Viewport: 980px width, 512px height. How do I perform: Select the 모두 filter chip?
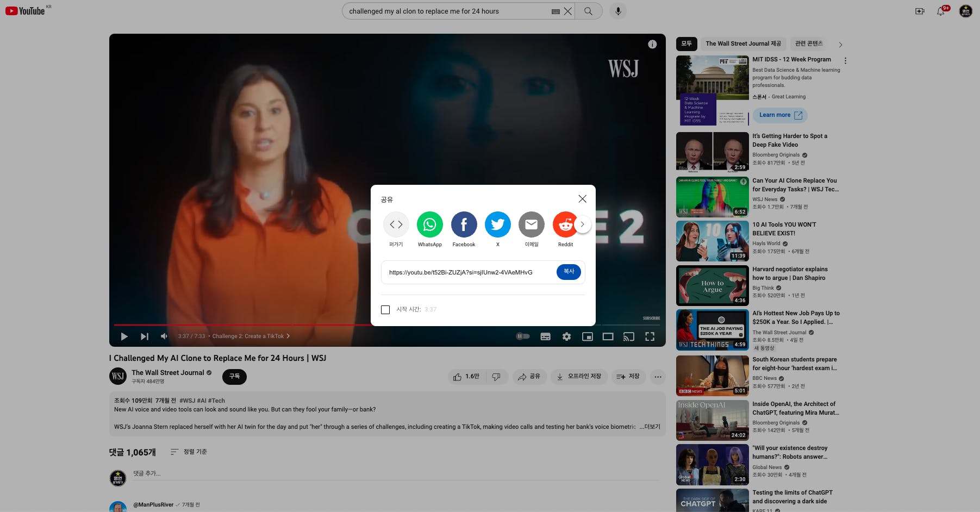(686, 43)
